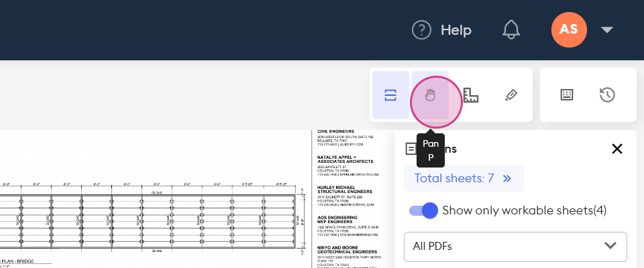Activate the Pan hand tool
Image resolution: width=644 pixels, height=268 pixels.
(430, 95)
